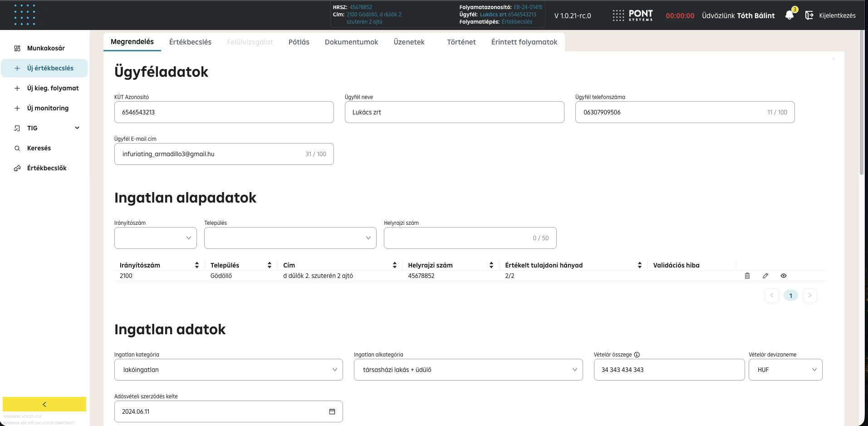Sort table by Helyrajzi szám column
Screen dimensions: 868x426
[x=491, y=265]
